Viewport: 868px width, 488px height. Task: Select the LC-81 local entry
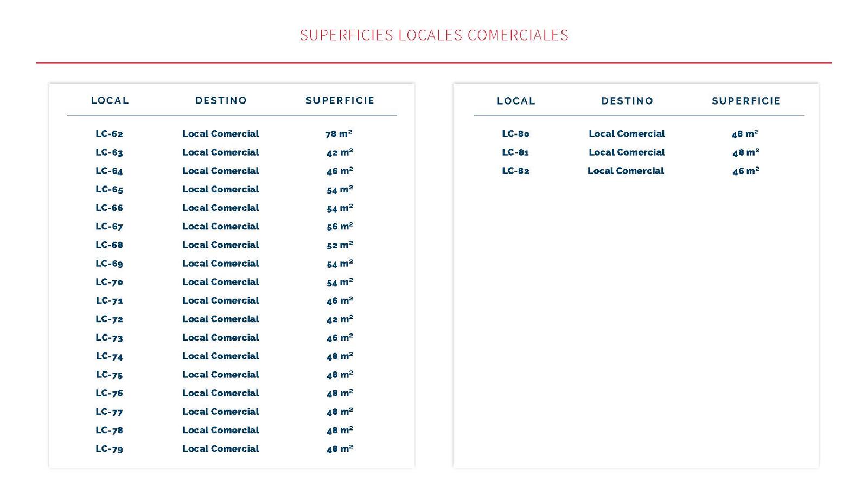pos(515,152)
